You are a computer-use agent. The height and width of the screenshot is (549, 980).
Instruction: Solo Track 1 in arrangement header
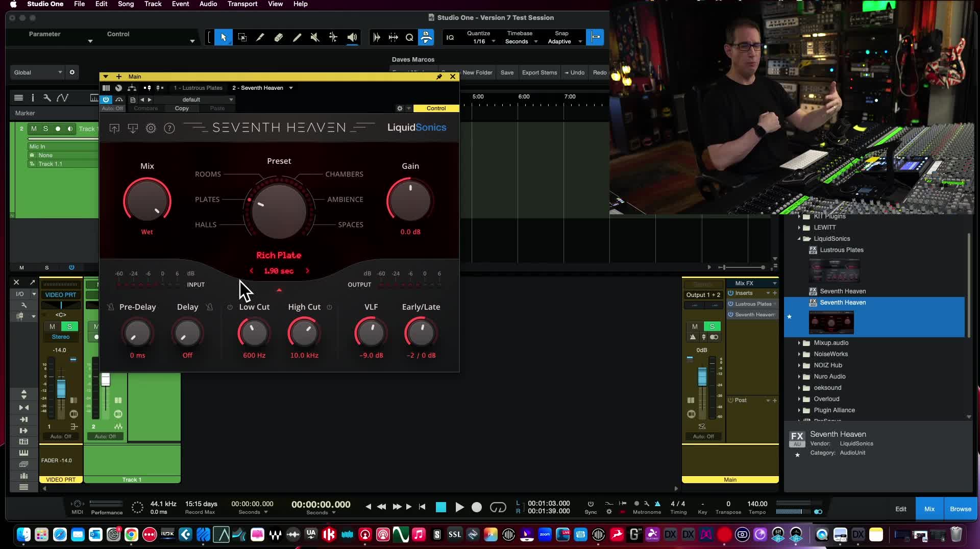[x=45, y=129]
